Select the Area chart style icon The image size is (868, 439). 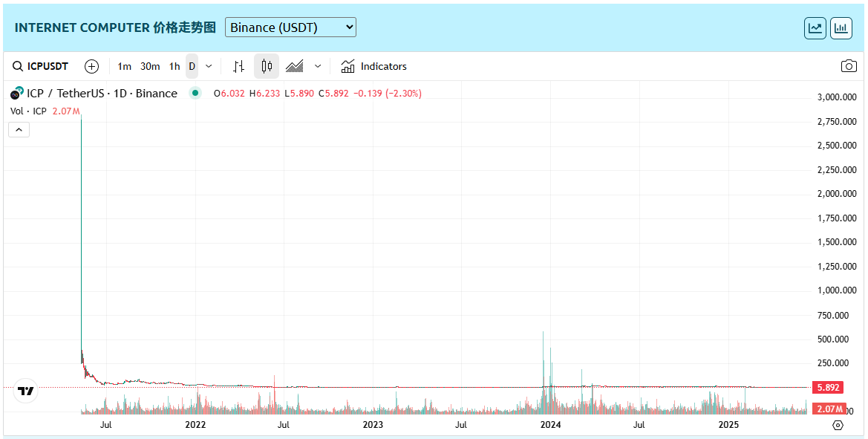[295, 66]
